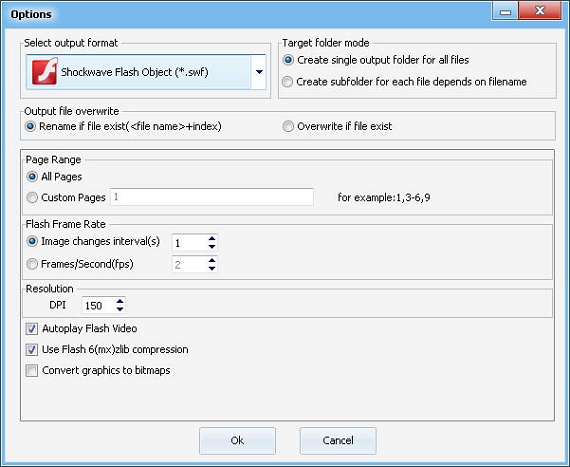Viewport: 570px width, 467px height.
Task: Click the Shockwave Flash icon in format selector
Action: [45, 72]
